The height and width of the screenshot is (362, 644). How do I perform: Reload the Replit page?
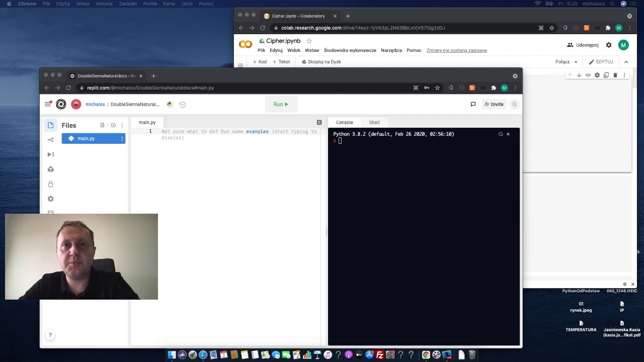click(x=68, y=87)
